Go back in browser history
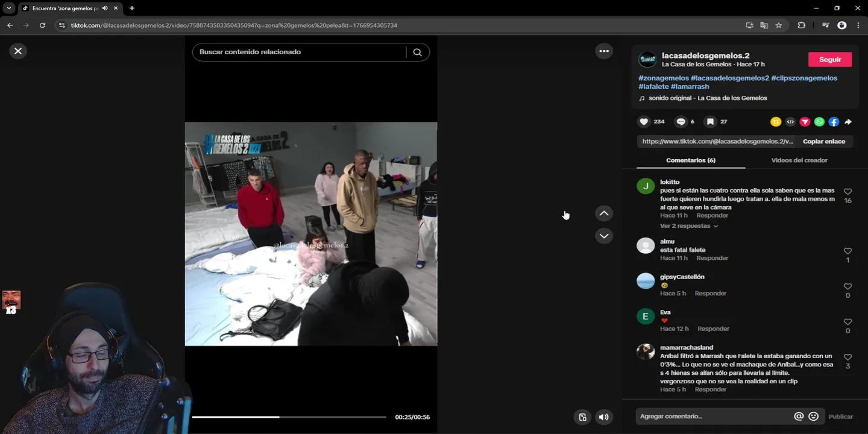Image resolution: width=868 pixels, height=434 pixels. pyautogui.click(x=10, y=25)
